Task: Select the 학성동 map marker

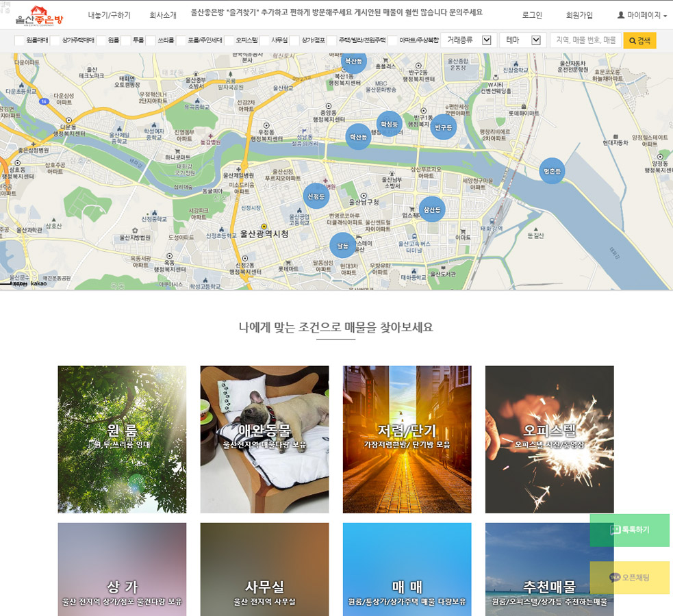Action: click(389, 125)
